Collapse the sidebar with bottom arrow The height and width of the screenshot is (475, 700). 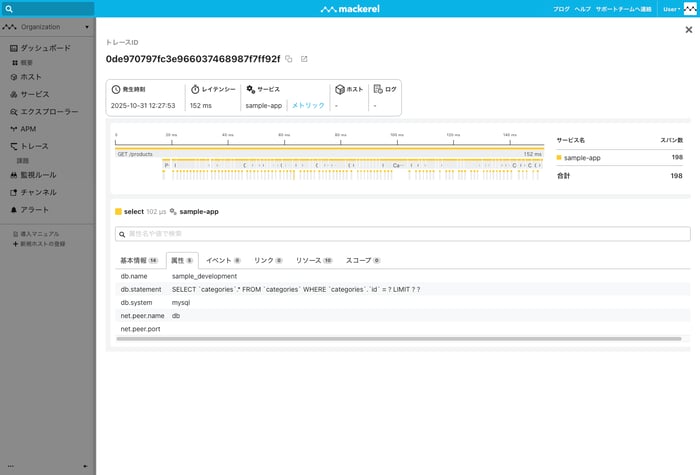(85, 466)
